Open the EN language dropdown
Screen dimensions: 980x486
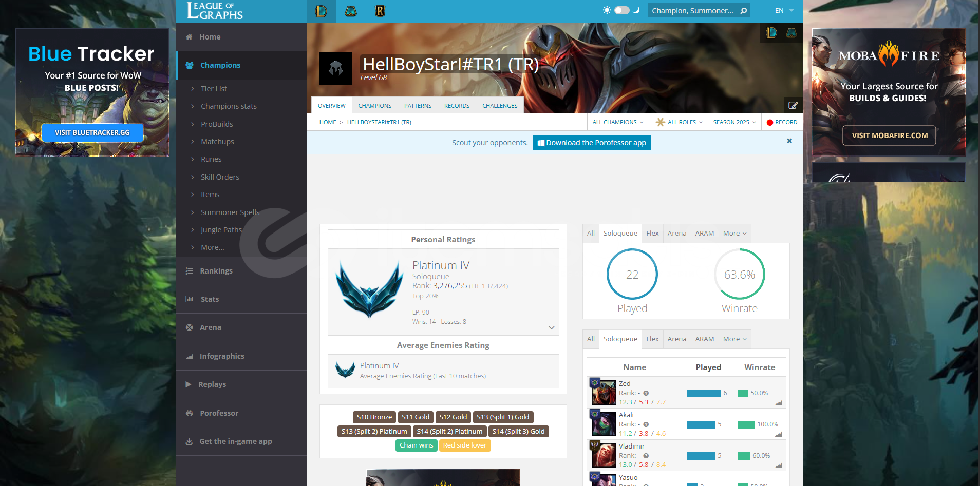coord(784,11)
